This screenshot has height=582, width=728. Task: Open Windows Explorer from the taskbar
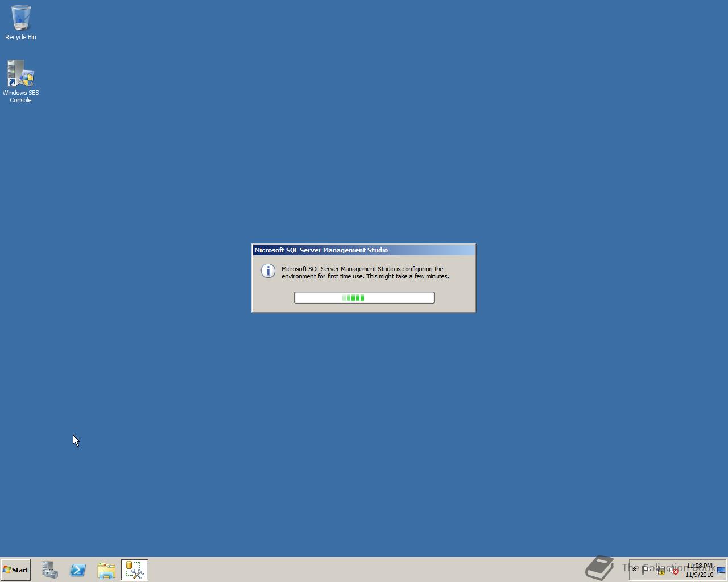pyautogui.click(x=106, y=570)
